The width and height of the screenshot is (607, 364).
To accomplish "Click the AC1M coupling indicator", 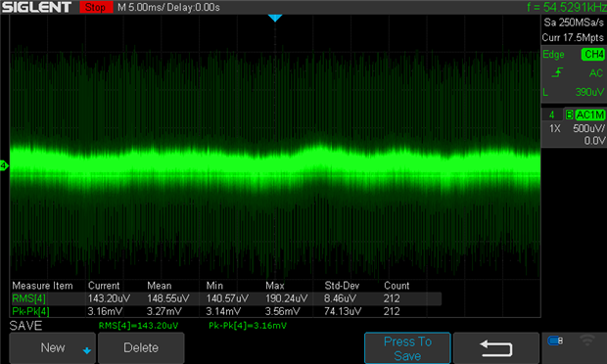I will pyautogui.click(x=590, y=114).
